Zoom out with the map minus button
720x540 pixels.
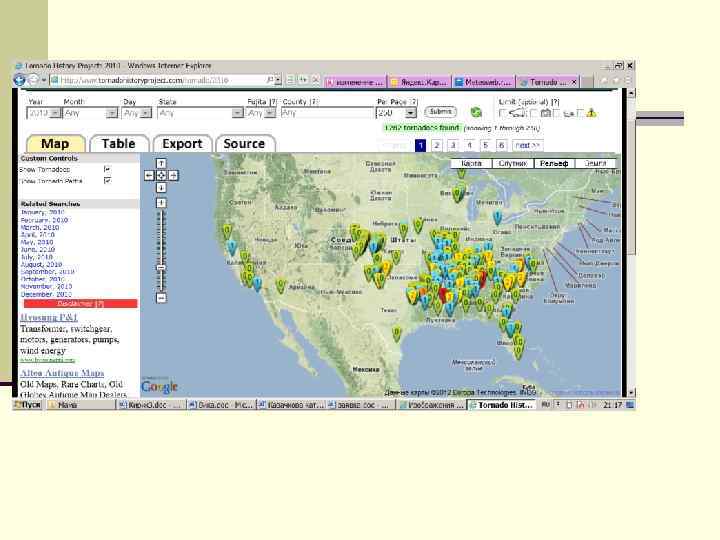pos(161,298)
